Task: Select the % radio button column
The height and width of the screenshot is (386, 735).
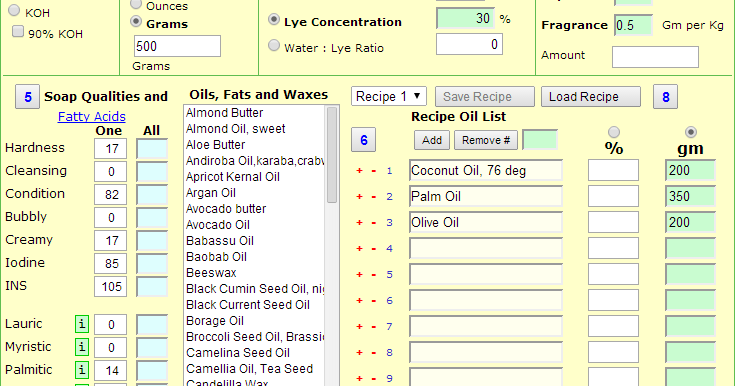Action: (614, 132)
